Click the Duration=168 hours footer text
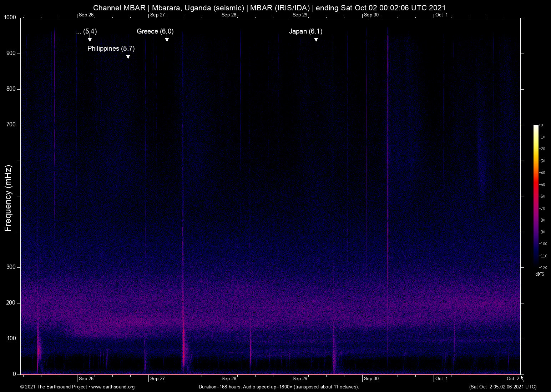 [278, 387]
